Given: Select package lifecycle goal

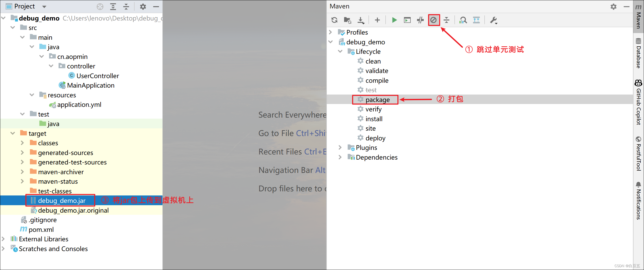Looking at the screenshot, I should point(377,100).
